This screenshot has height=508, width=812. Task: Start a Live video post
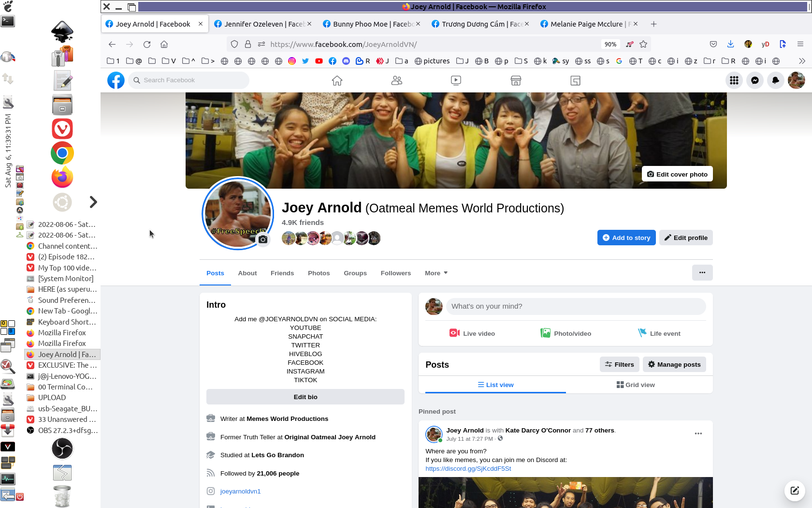coord(472,333)
